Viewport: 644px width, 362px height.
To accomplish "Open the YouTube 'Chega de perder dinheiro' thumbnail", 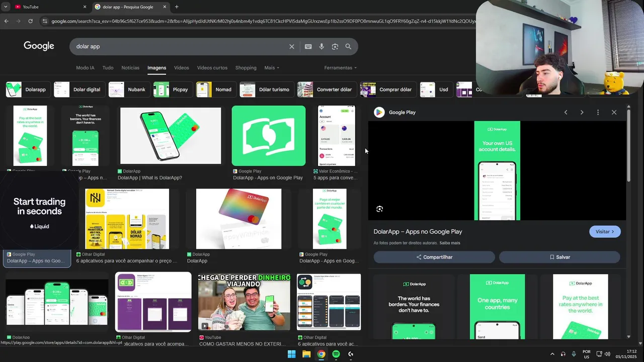I will pos(244,302).
